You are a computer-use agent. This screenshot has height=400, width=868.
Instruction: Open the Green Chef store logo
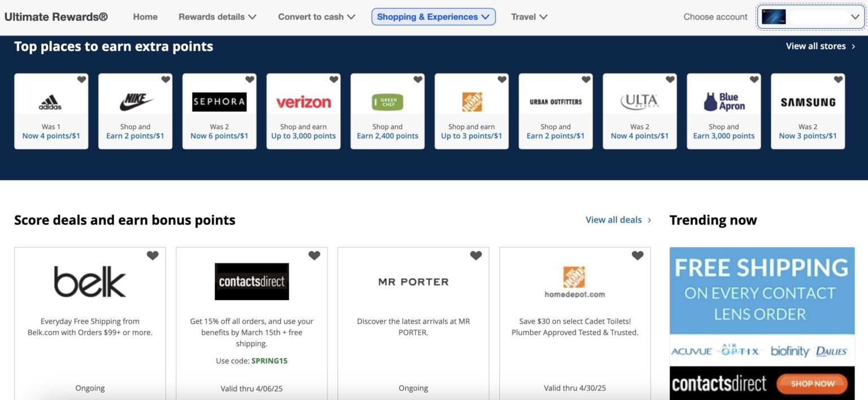(388, 102)
